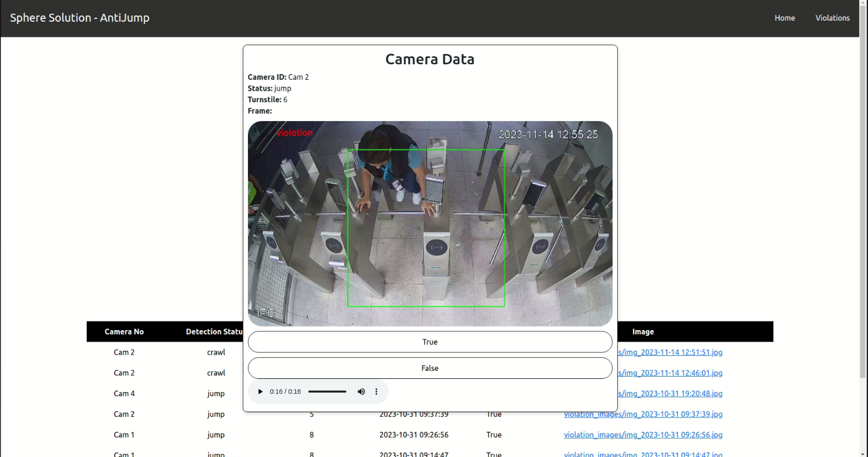
Task: Mark the violation as True
Action: pyautogui.click(x=430, y=342)
